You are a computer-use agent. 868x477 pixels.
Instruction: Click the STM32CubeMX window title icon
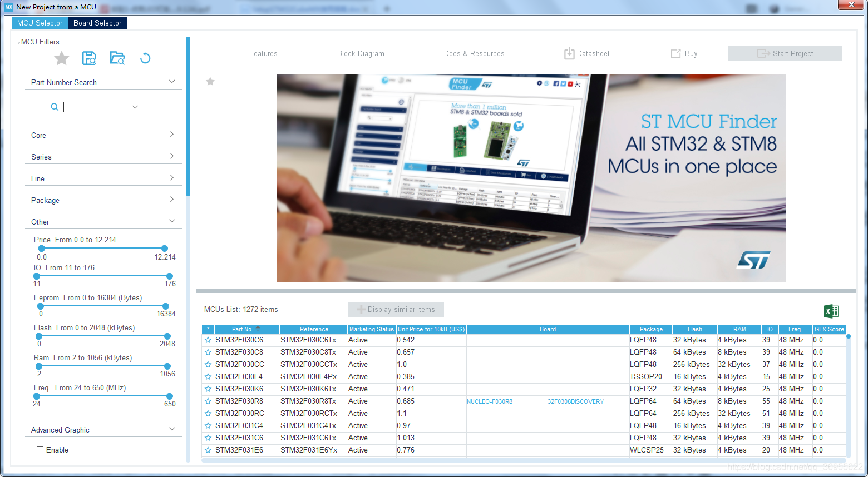8,7
